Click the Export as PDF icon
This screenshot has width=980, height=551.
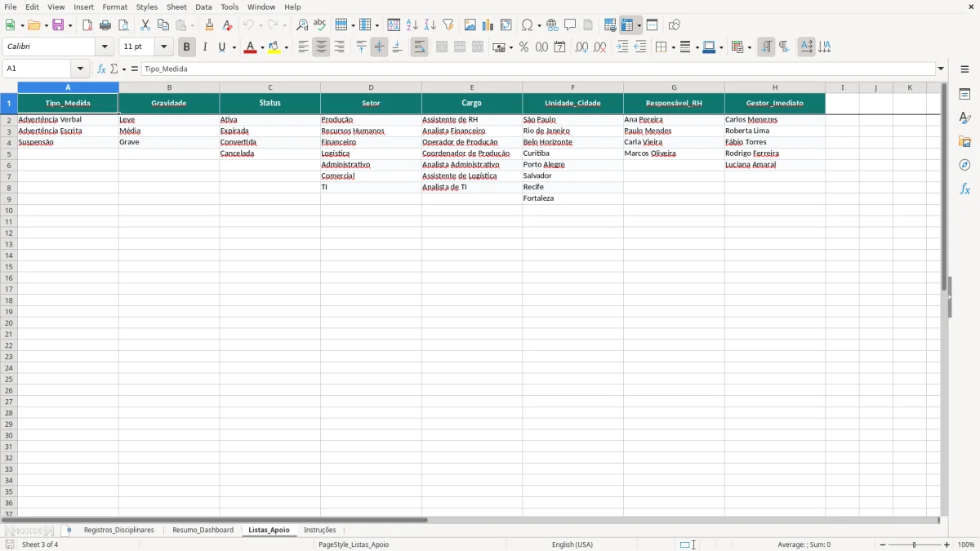click(87, 25)
